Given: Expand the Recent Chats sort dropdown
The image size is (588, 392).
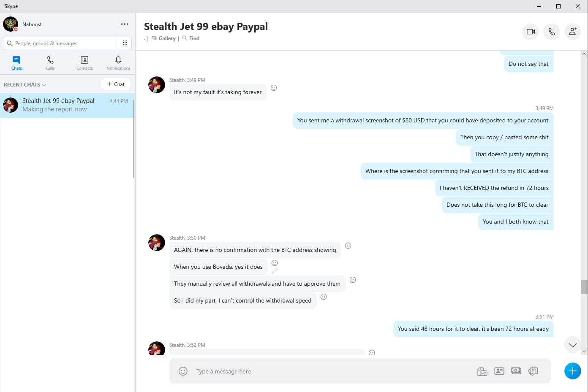Looking at the screenshot, I should pos(25,84).
